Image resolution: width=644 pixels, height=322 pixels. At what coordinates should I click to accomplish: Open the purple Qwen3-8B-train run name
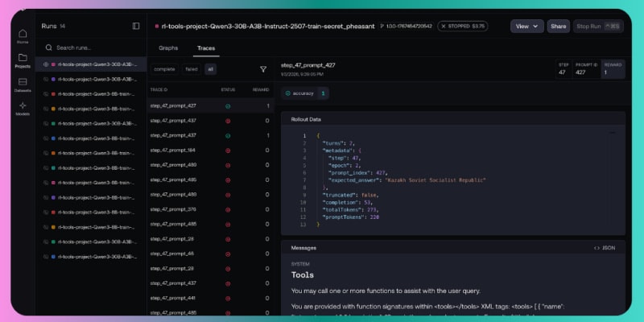[97, 197]
